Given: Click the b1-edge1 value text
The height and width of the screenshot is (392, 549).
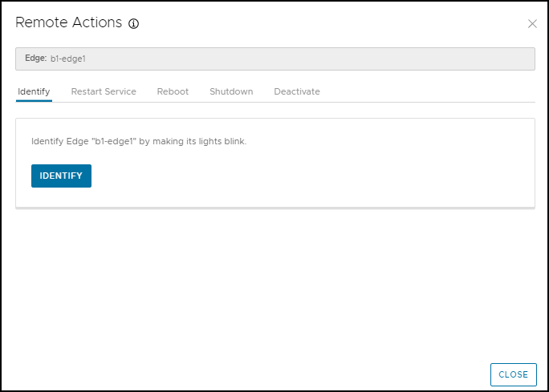Looking at the screenshot, I should click(67, 59).
